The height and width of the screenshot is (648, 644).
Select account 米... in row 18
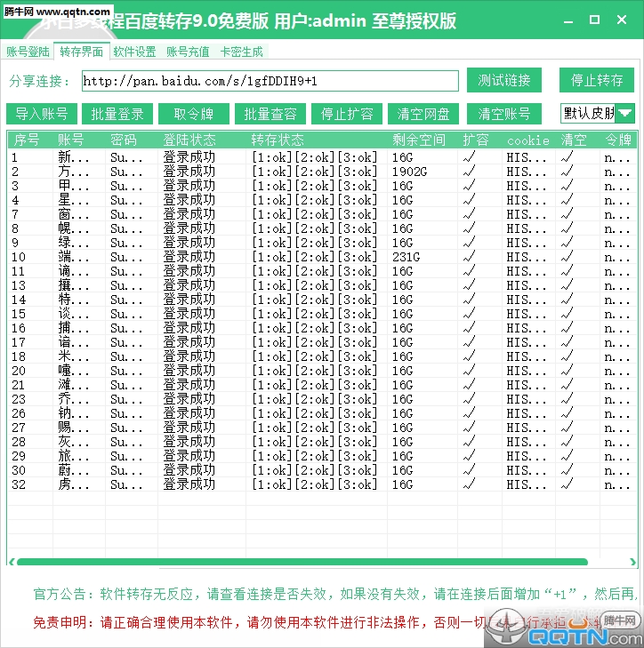click(x=74, y=356)
